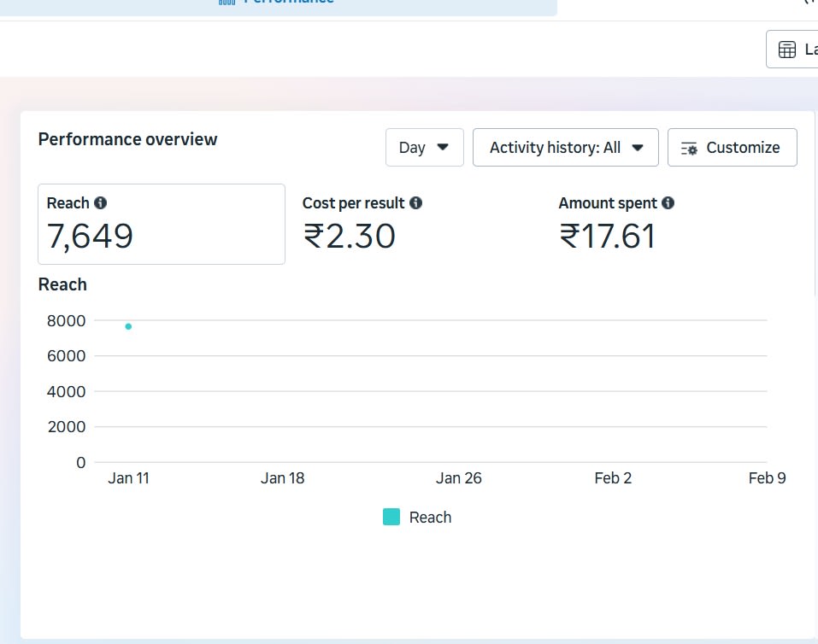The height and width of the screenshot is (644, 818).
Task: Click the Jan 18 date axis label
Action: [282, 478]
